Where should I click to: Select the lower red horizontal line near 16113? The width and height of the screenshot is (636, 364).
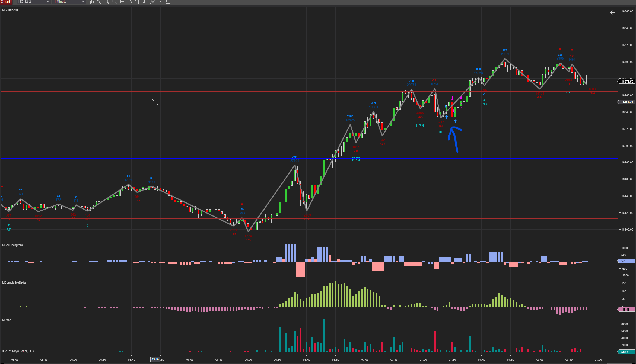click(309, 218)
